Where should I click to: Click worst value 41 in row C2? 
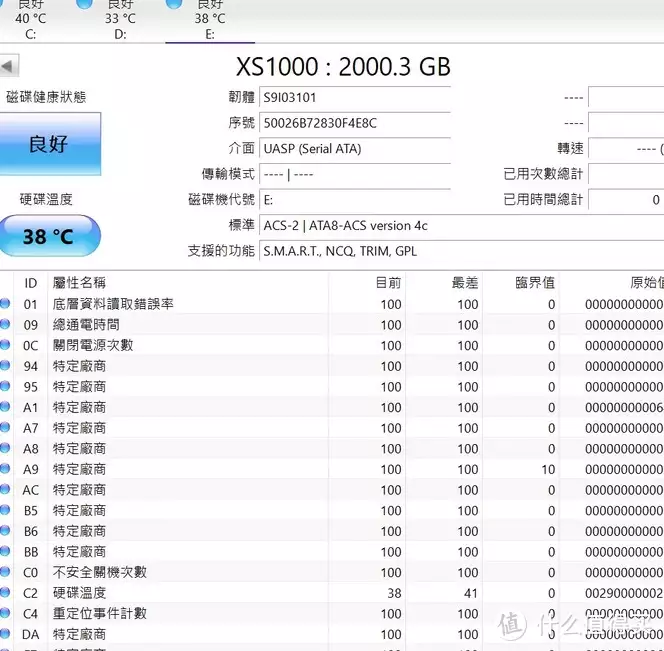point(471,593)
